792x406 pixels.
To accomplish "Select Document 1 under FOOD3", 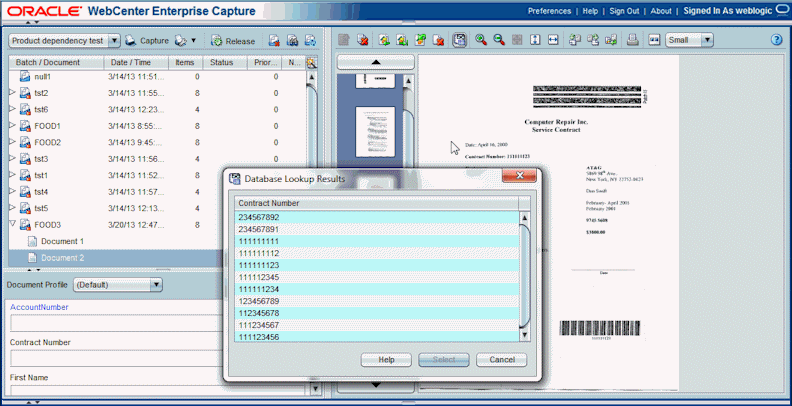I will click(x=62, y=241).
